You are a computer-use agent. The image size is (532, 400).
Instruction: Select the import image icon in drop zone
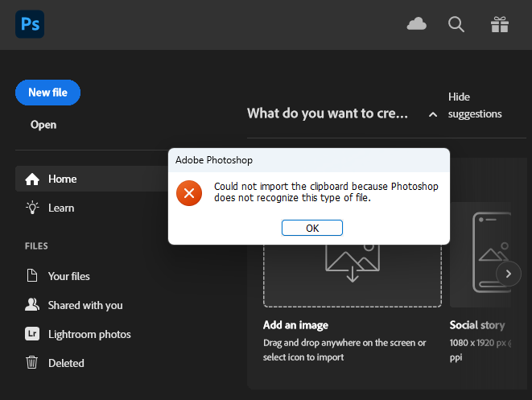pyautogui.click(x=353, y=263)
